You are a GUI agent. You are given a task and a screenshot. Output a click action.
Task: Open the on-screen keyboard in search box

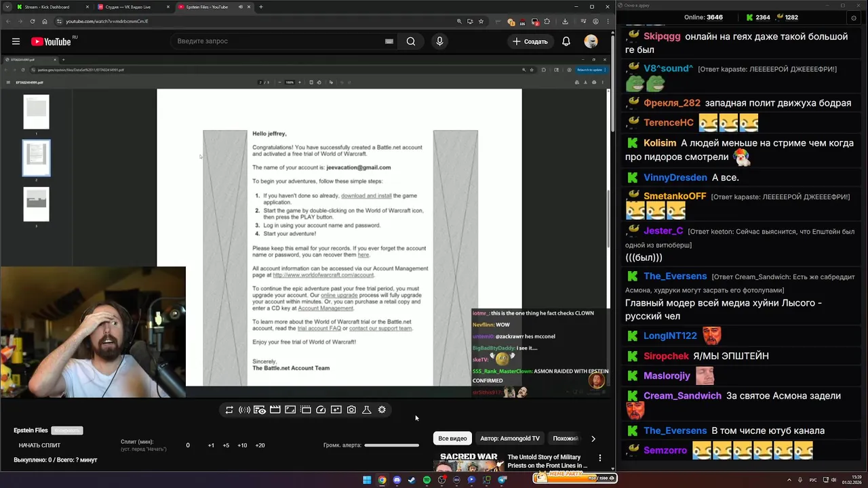[x=389, y=41]
